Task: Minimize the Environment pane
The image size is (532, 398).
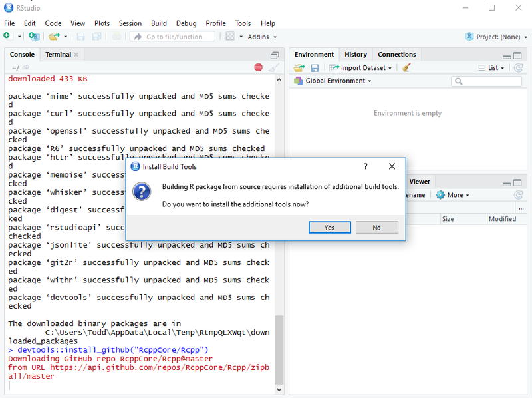Action: pos(507,56)
